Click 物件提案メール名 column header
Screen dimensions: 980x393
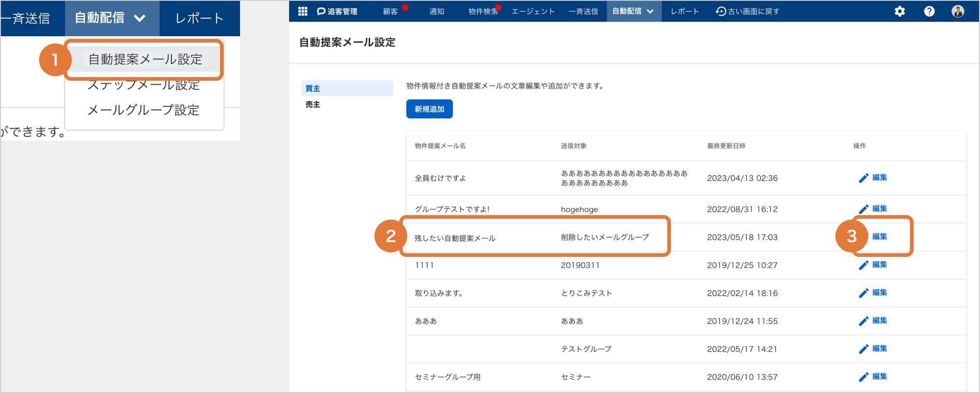click(440, 146)
